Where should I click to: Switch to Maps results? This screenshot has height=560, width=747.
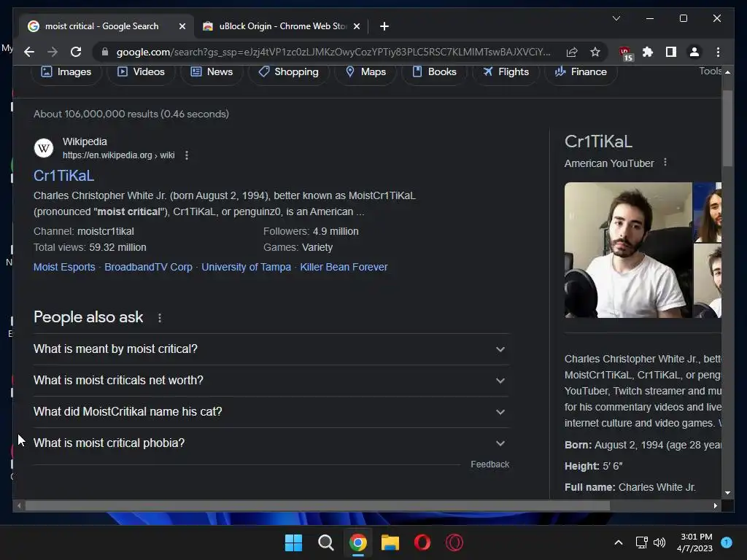365,72
